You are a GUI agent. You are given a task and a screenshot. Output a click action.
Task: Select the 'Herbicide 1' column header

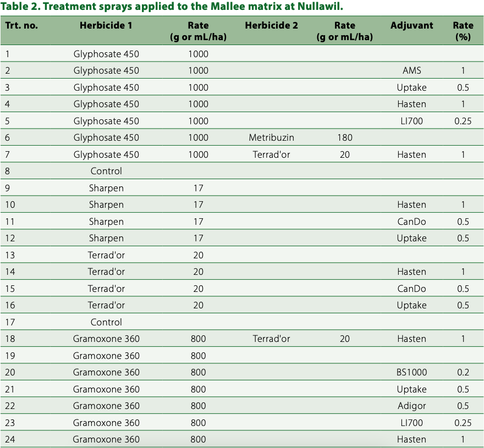[106, 25]
